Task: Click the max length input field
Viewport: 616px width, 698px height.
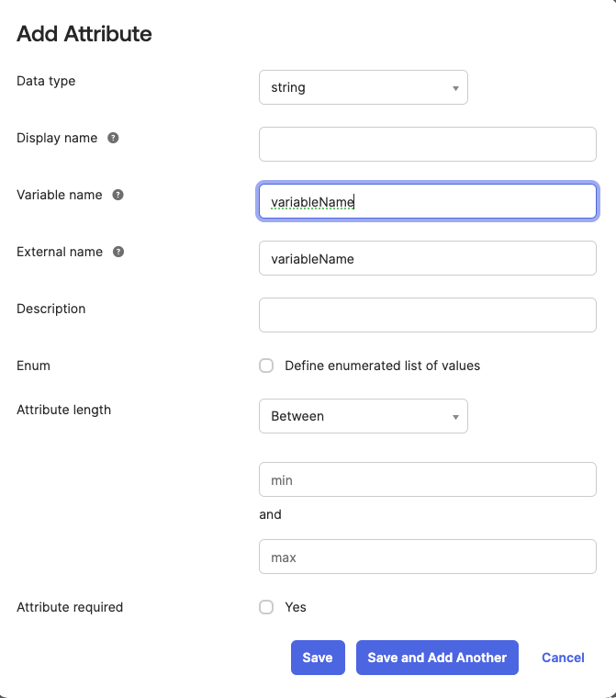Action: [x=428, y=557]
